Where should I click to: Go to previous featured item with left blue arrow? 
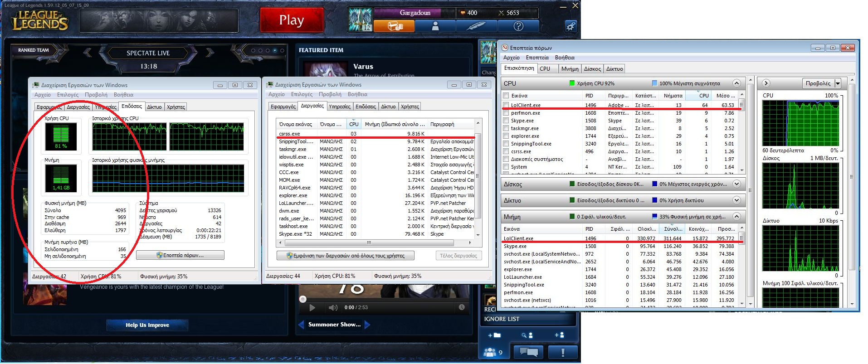pyautogui.click(x=301, y=325)
